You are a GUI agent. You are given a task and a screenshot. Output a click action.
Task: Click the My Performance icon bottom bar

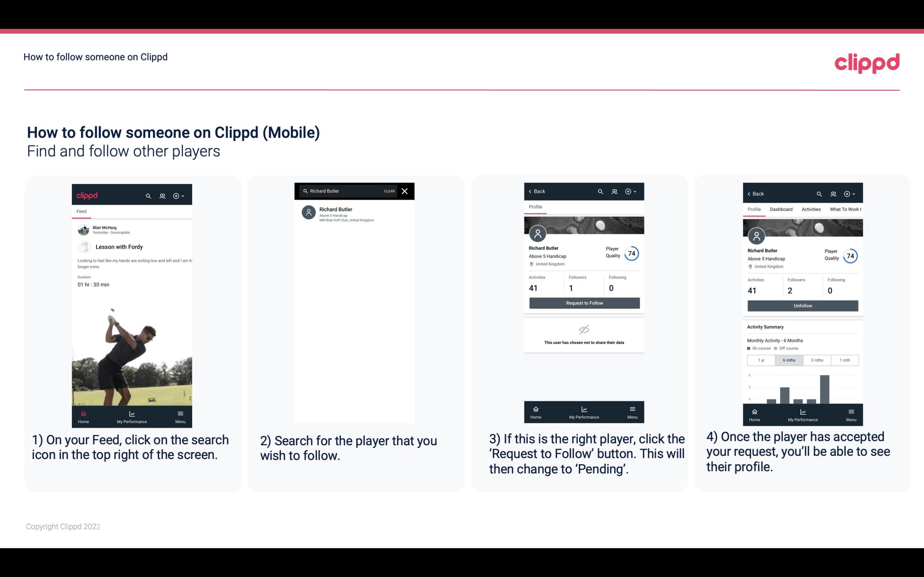click(132, 413)
